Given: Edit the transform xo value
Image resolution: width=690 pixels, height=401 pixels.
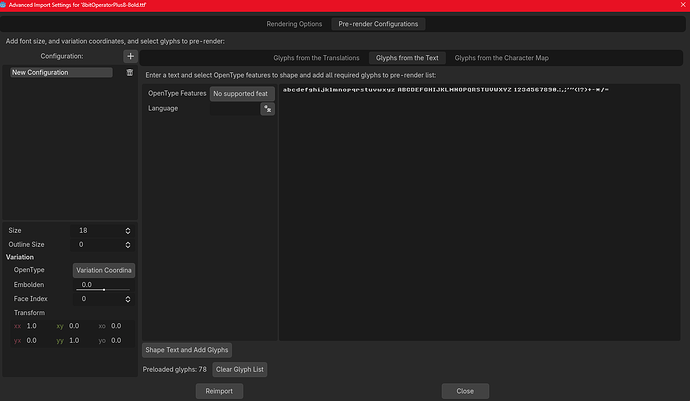Looking at the screenshot, I should tap(116, 326).
